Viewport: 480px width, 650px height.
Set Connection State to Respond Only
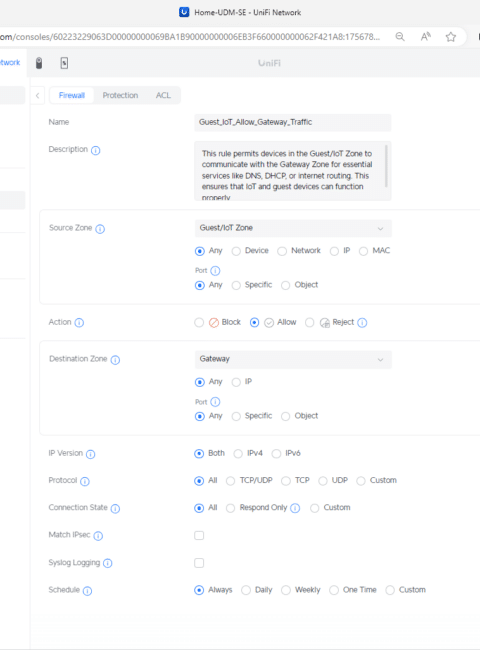coord(230,508)
